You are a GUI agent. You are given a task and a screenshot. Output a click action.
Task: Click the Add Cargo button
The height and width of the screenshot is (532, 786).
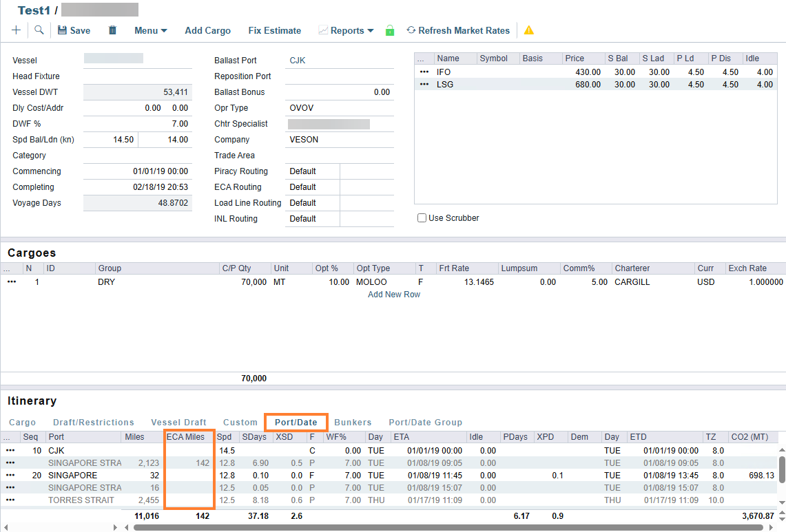click(x=207, y=30)
